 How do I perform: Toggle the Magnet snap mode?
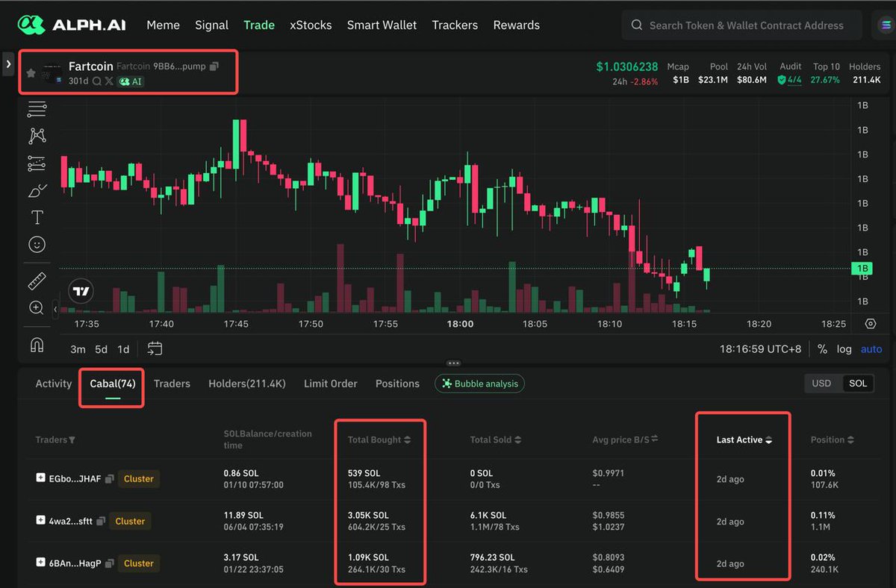pyautogui.click(x=37, y=345)
